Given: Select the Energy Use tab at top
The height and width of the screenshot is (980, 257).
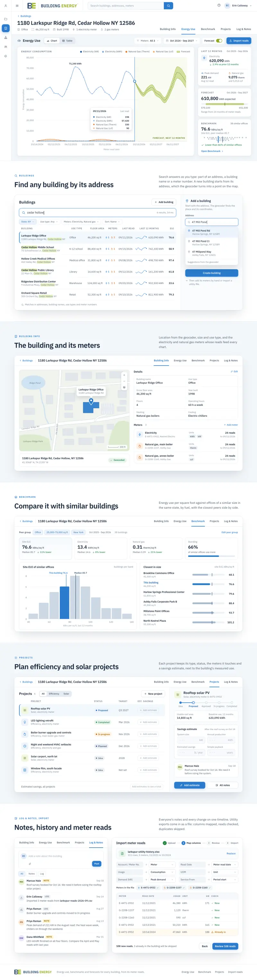Looking at the screenshot, I should [x=188, y=29].
